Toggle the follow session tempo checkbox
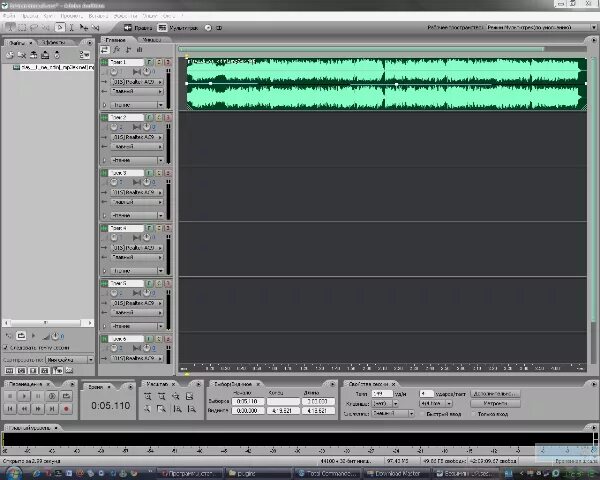 tap(6, 348)
